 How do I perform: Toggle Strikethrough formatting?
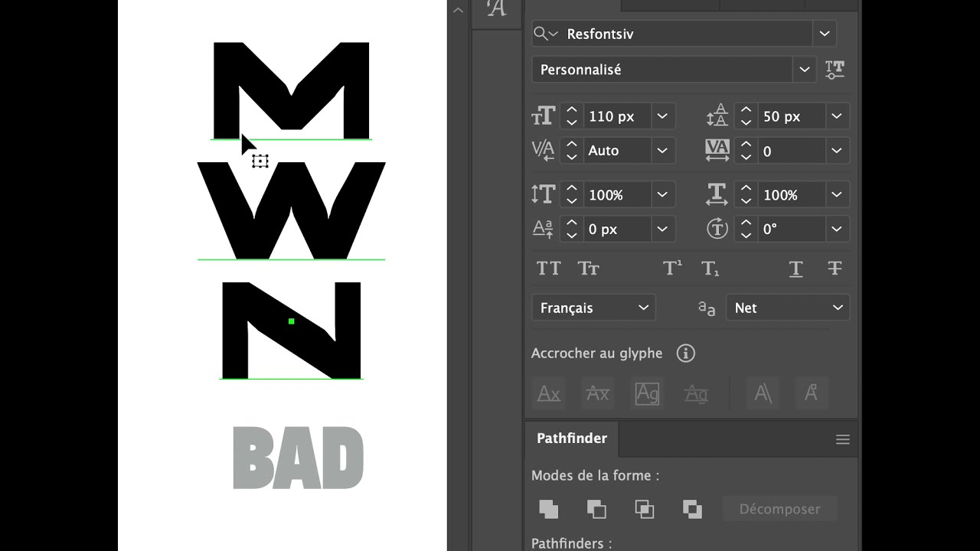coord(835,269)
